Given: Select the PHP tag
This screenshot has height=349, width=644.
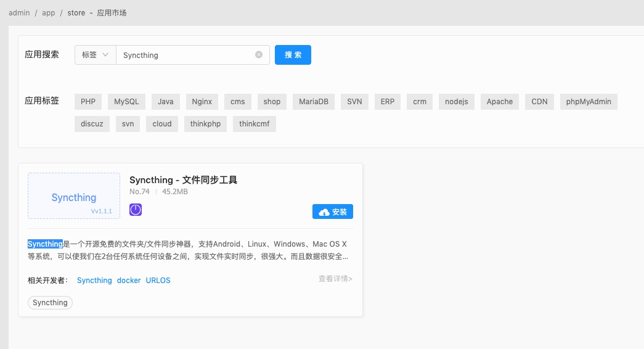Looking at the screenshot, I should click(x=88, y=102).
